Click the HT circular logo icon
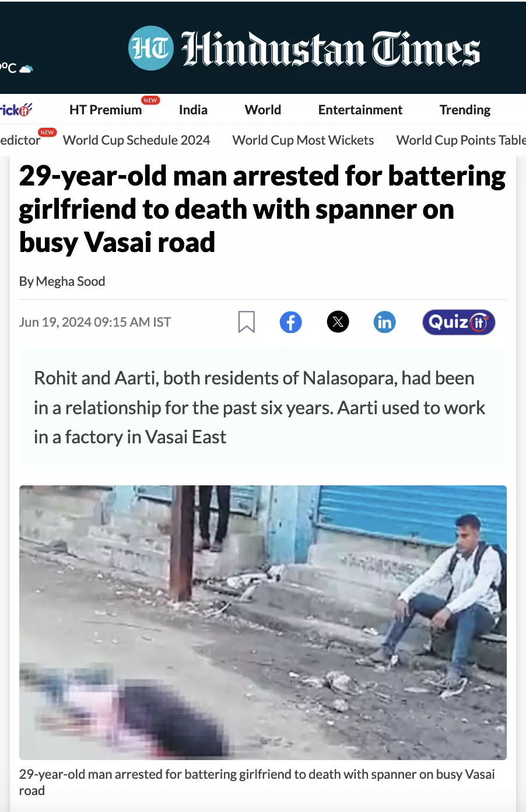The image size is (526, 812). tap(151, 48)
